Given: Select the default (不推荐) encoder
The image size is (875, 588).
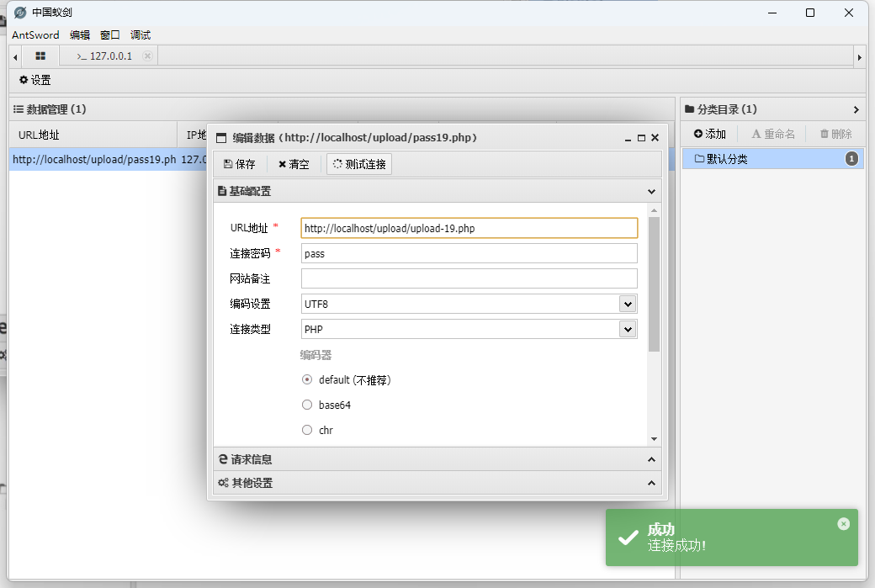Looking at the screenshot, I should tap(307, 380).
